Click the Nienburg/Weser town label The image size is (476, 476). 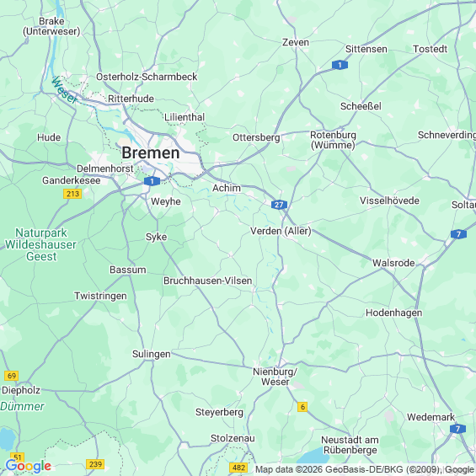275,377
